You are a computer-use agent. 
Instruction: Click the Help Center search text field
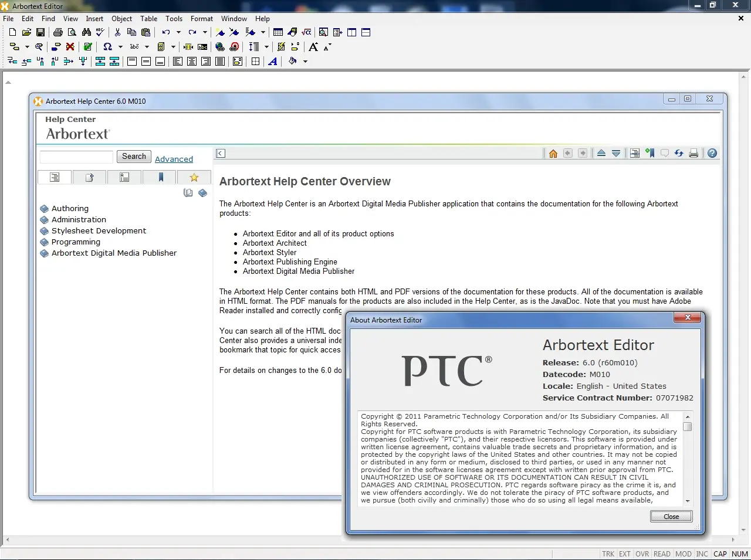[x=76, y=157]
